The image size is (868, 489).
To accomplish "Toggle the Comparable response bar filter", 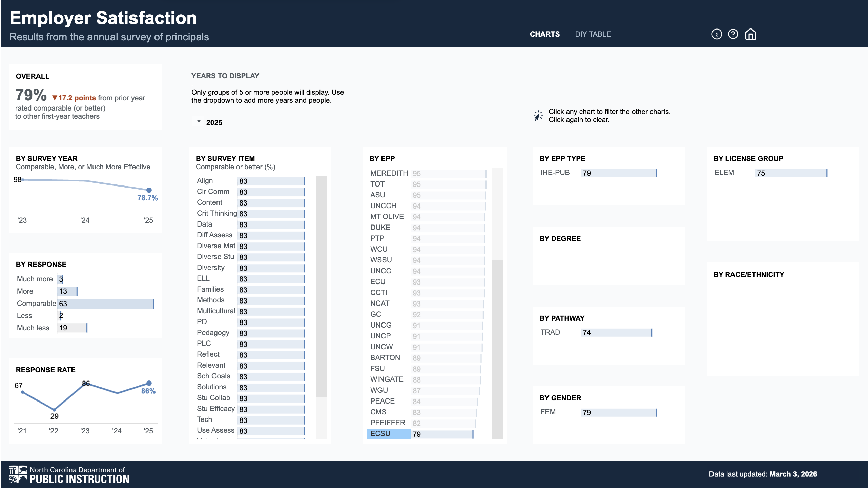I will (x=105, y=304).
